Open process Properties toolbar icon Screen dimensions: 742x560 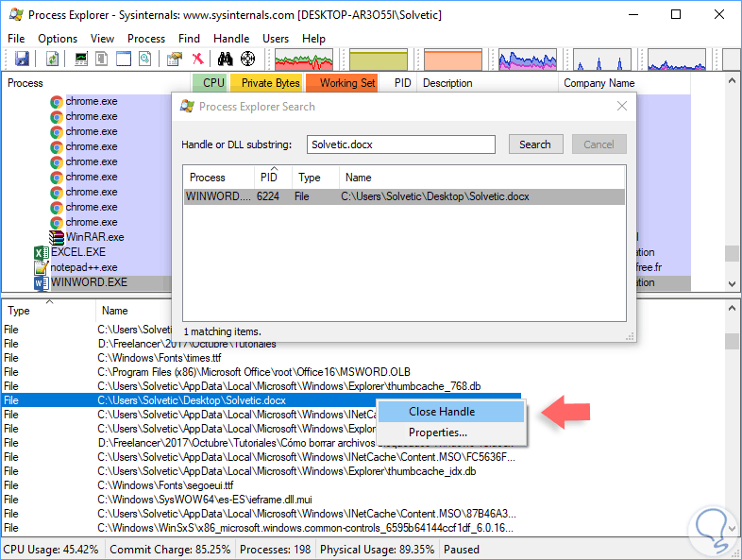pyautogui.click(x=175, y=59)
